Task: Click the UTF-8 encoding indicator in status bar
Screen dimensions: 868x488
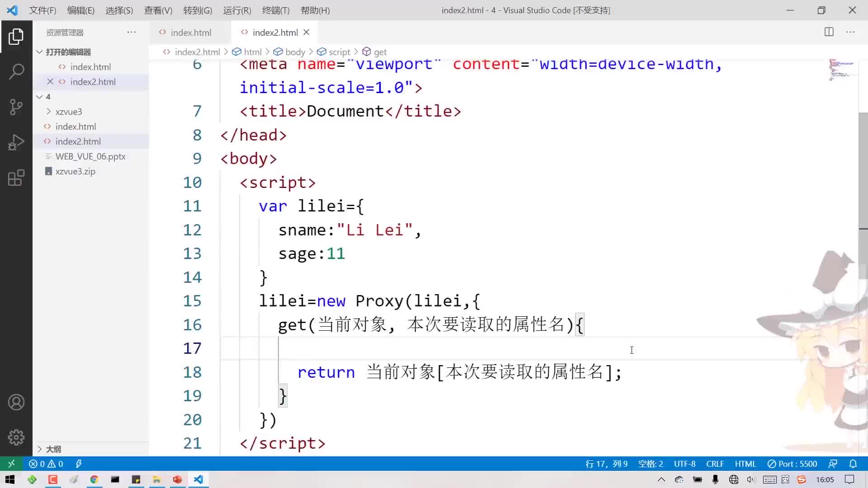Action: [x=684, y=464]
